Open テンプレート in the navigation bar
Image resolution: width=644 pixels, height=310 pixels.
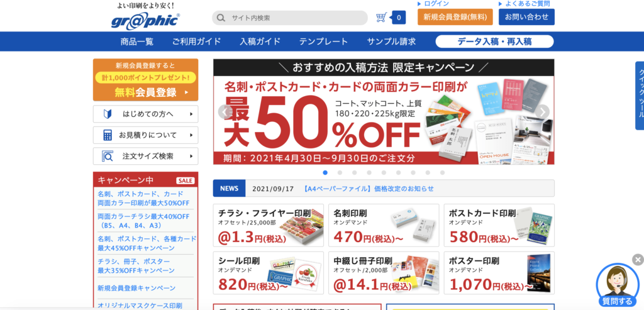(x=324, y=42)
